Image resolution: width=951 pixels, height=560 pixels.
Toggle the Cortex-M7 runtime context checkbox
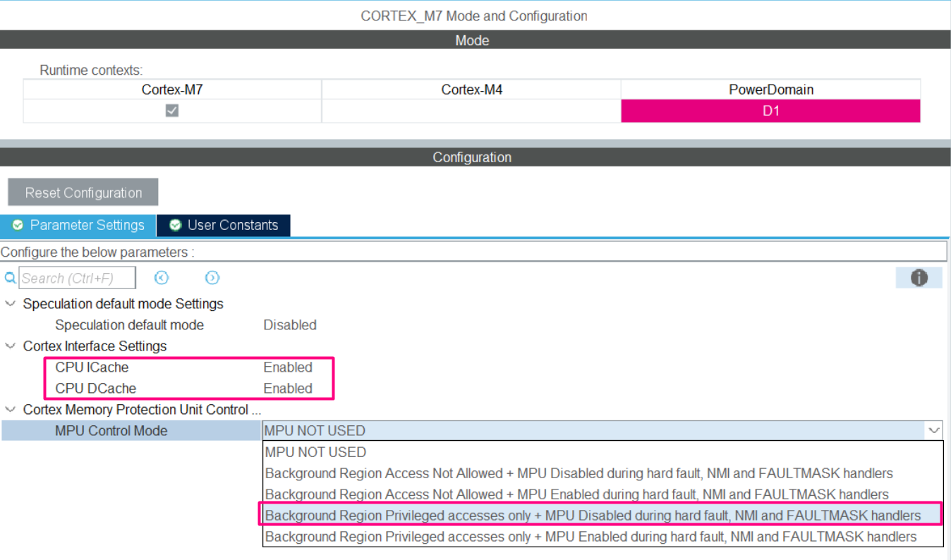click(x=172, y=111)
